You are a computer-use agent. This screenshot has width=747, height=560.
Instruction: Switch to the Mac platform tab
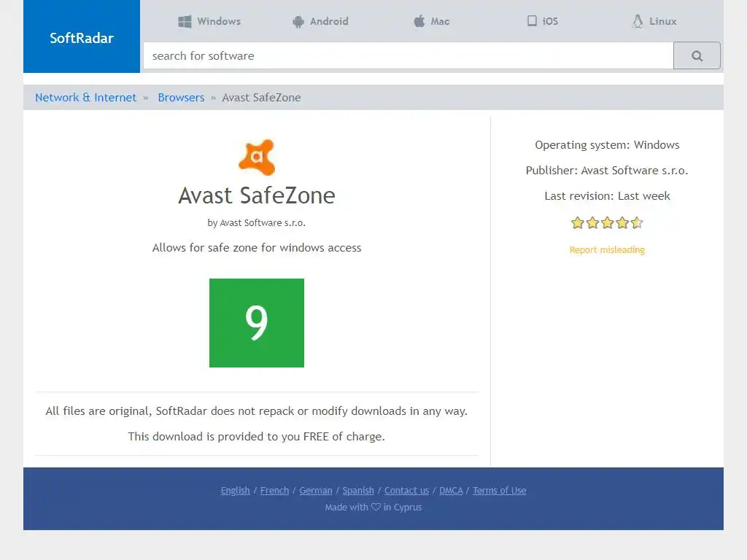(432, 21)
